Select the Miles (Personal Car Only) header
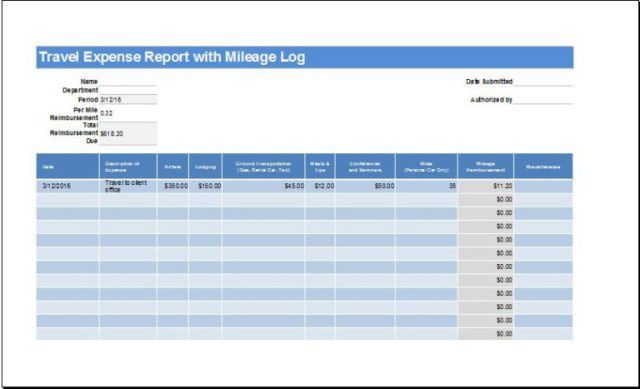This screenshot has width=640, height=389. tap(427, 166)
